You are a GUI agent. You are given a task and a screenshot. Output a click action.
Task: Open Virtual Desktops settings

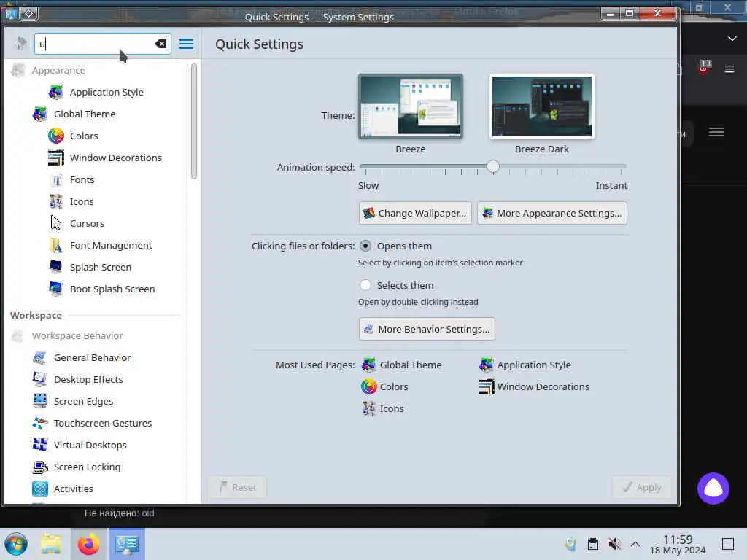pos(96,446)
